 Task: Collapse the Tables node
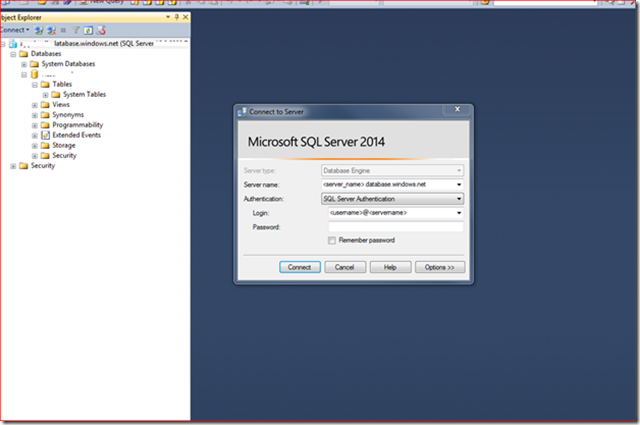(35, 85)
